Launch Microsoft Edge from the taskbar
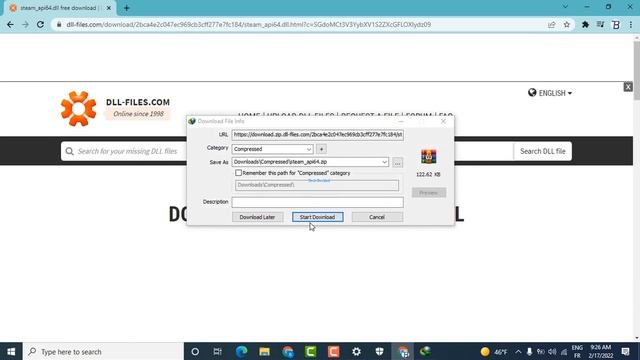This screenshot has height=360, width=640. 242,351
